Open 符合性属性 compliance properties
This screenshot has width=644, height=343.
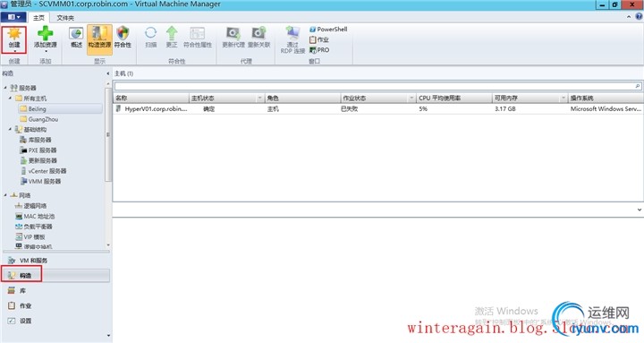click(197, 38)
